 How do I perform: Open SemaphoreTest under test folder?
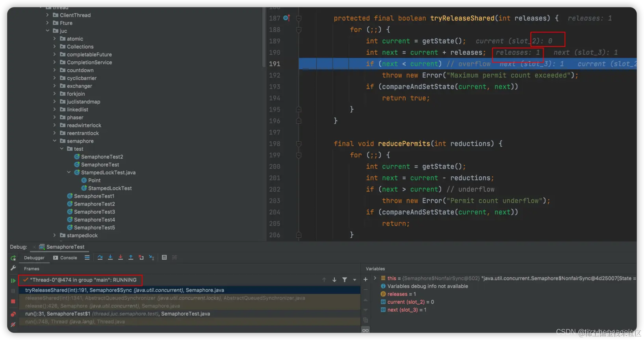[x=97, y=164]
